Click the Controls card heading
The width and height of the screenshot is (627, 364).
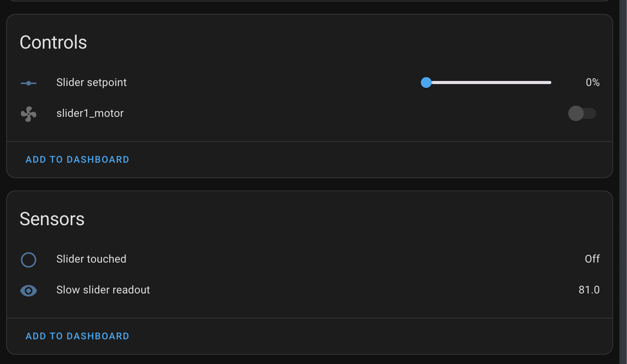click(x=53, y=42)
